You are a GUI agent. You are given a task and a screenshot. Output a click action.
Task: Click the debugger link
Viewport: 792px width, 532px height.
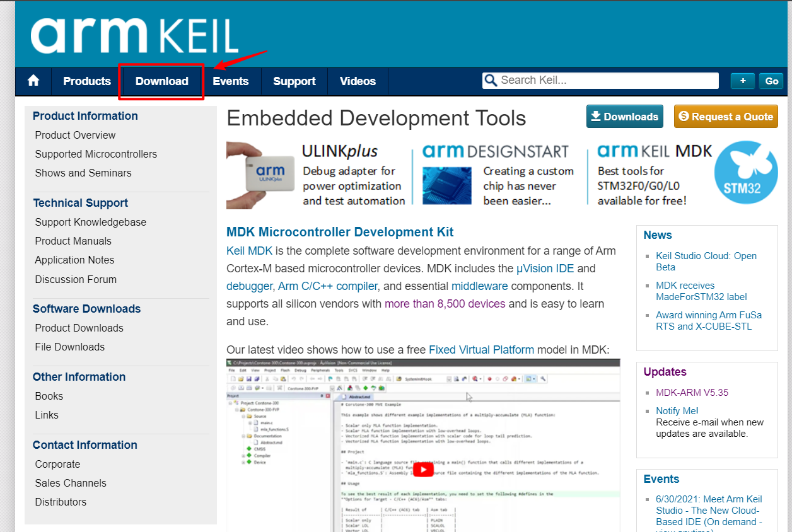[249, 286]
